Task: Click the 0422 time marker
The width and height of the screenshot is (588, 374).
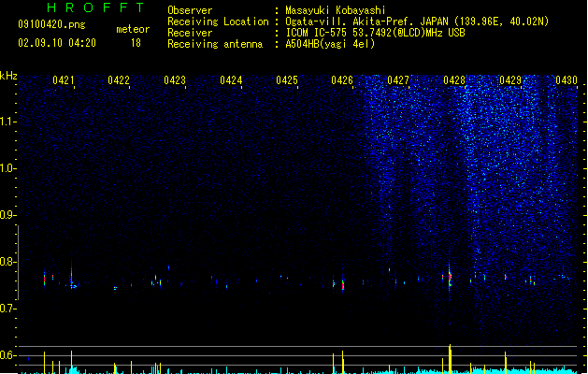Action: click(119, 80)
